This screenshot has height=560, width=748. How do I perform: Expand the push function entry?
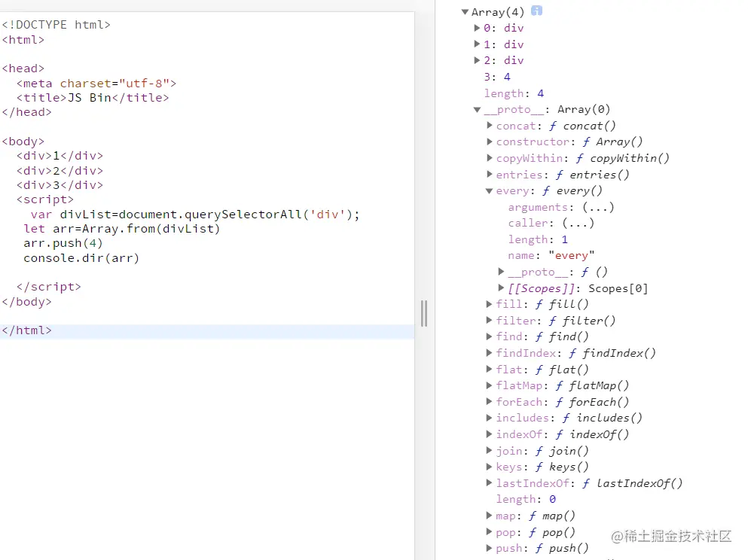coord(490,548)
